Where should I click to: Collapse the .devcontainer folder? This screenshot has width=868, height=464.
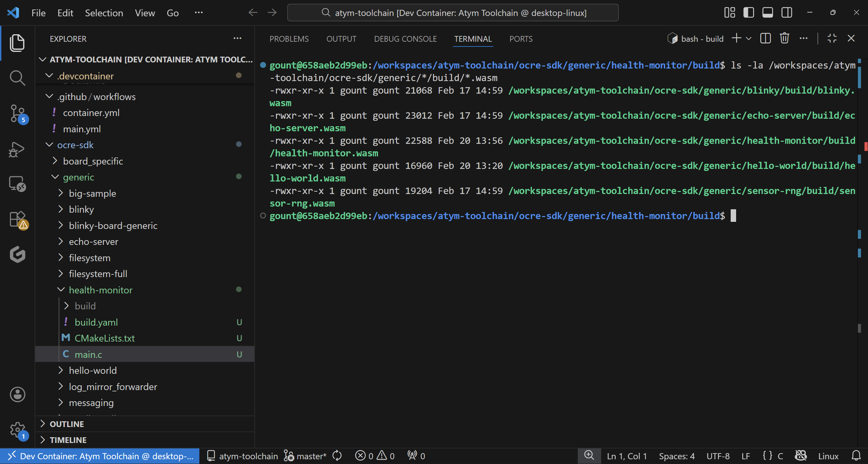click(50, 76)
